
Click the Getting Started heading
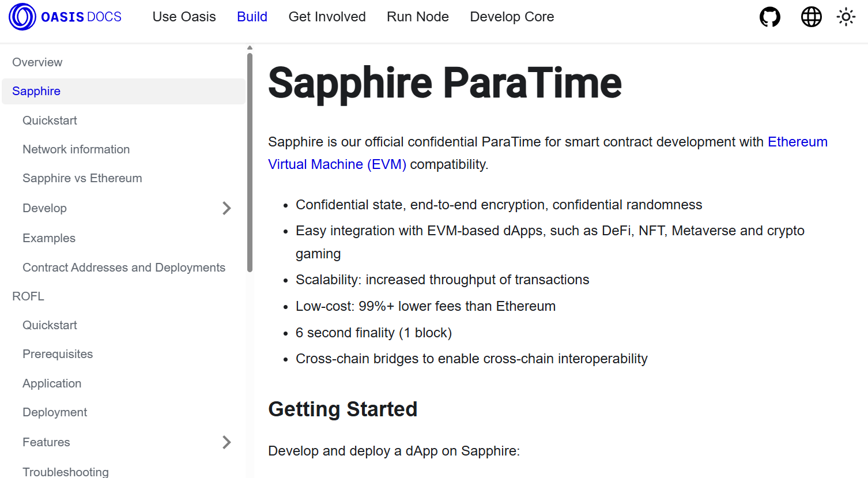point(343,409)
